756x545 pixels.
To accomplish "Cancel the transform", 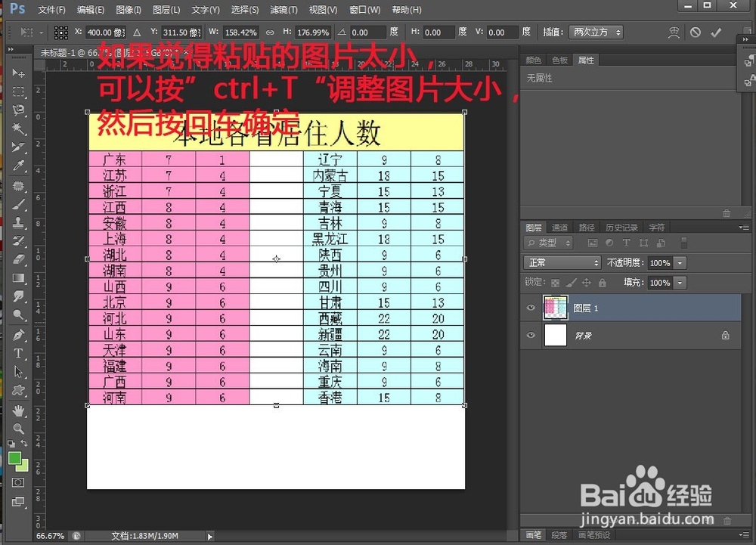I will tap(696, 33).
